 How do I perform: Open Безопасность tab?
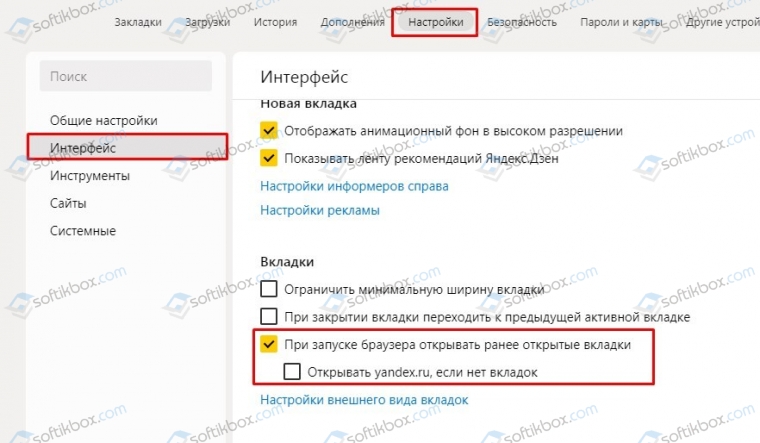522,22
